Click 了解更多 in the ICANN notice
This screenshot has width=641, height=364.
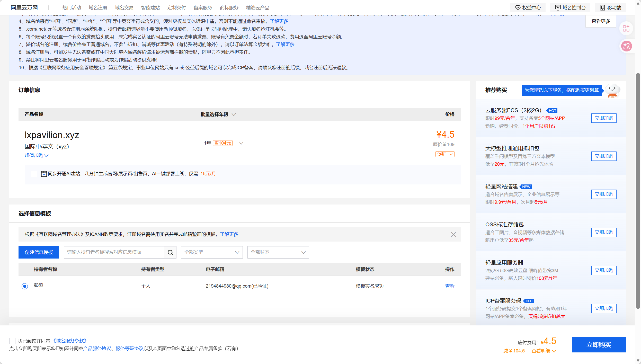229,234
